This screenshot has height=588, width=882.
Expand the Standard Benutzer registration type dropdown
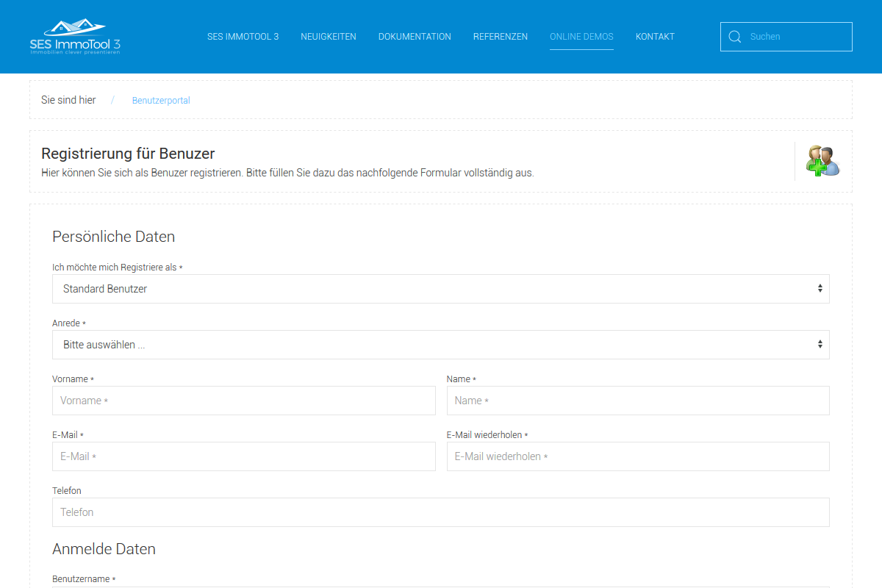pyautogui.click(x=441, y=289)
